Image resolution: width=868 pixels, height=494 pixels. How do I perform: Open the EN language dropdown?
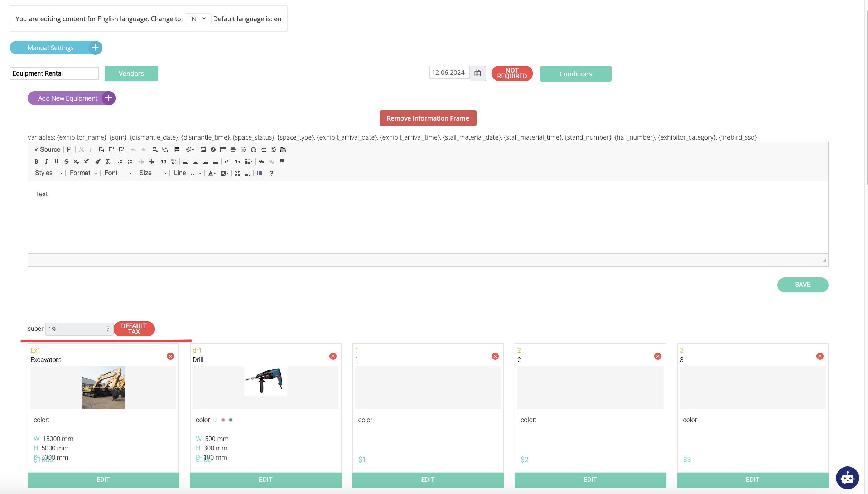pos(197,19)
